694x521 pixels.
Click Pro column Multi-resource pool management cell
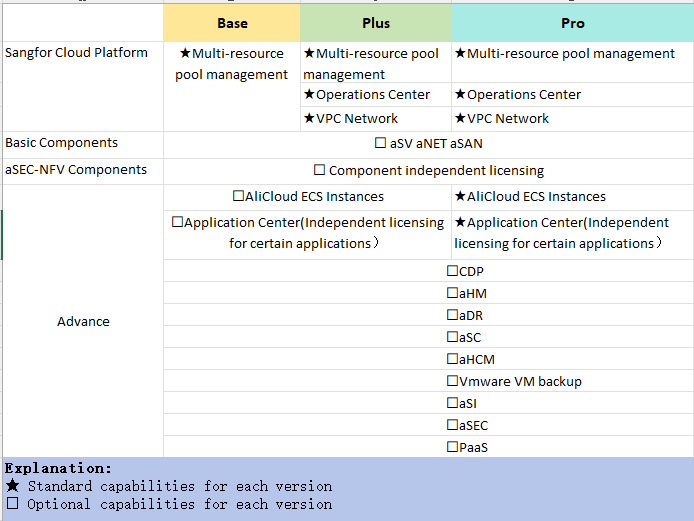click(572, 62)
